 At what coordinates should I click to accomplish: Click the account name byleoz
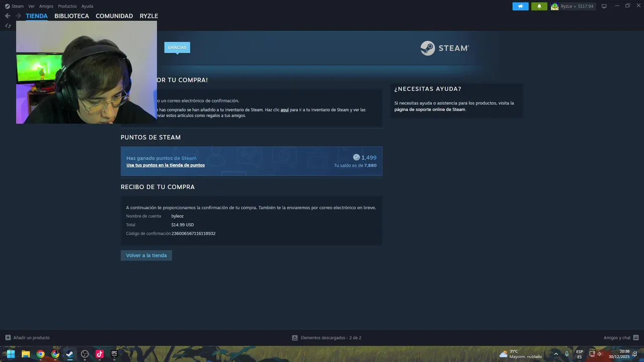[177, 216]
